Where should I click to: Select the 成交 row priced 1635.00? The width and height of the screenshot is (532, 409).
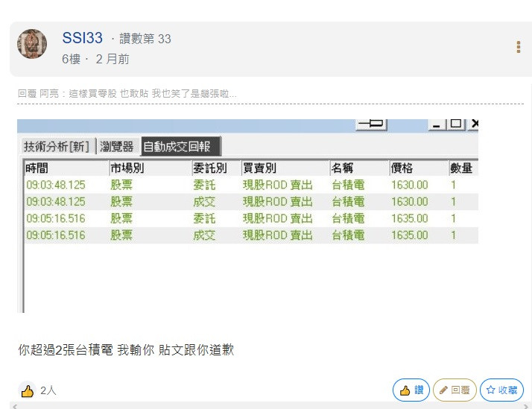[x=246, y=235]
